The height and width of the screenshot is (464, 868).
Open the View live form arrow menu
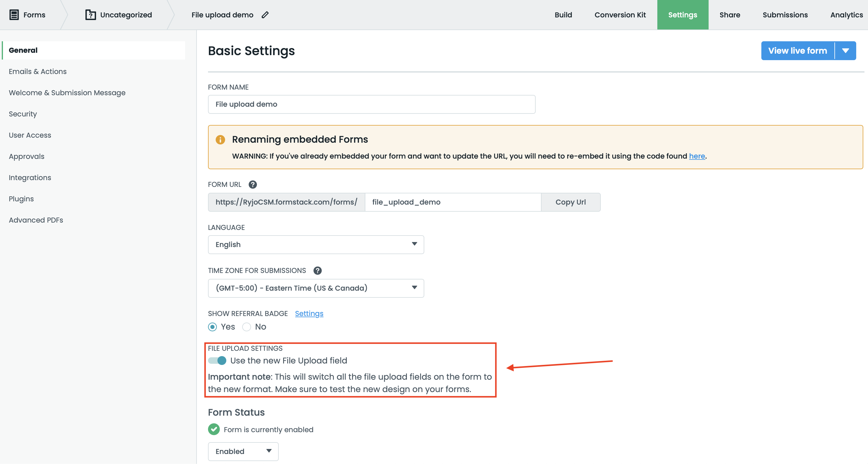click(845, 51)
